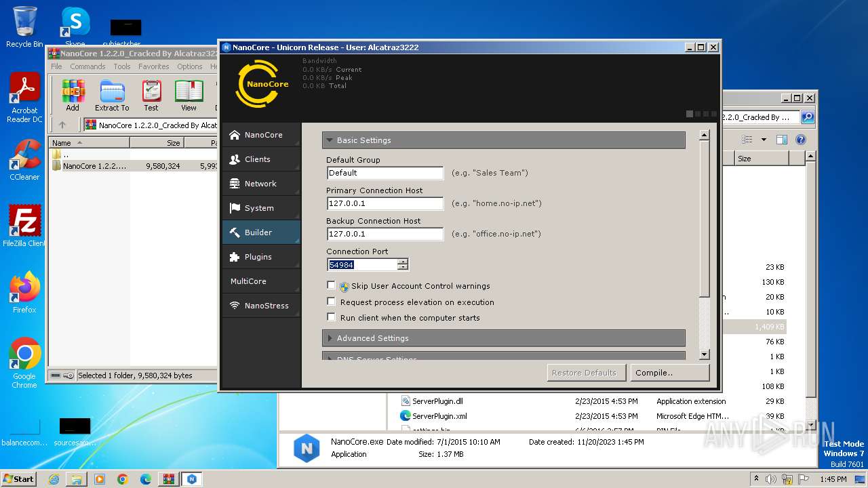Open the WinRAR Options menu

click(190, 66)
